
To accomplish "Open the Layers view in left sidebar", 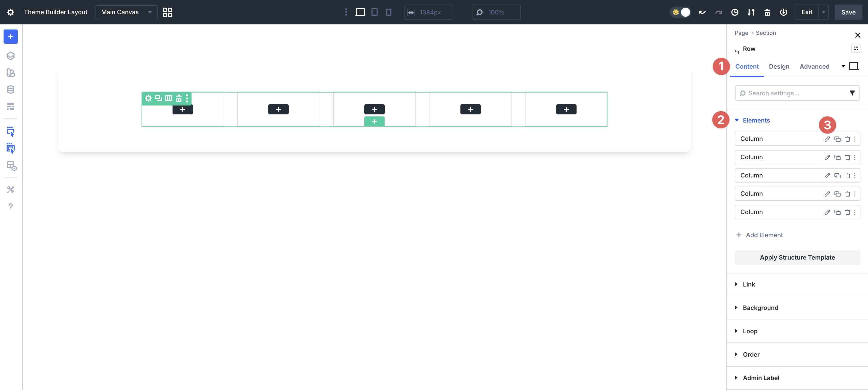I will [x=10, y=56].
